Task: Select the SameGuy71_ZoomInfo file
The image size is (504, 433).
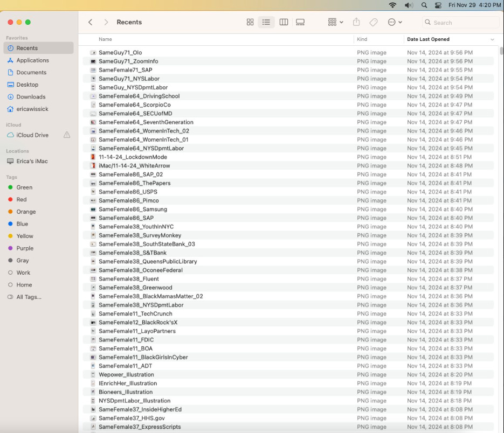Action: [288, 61]
